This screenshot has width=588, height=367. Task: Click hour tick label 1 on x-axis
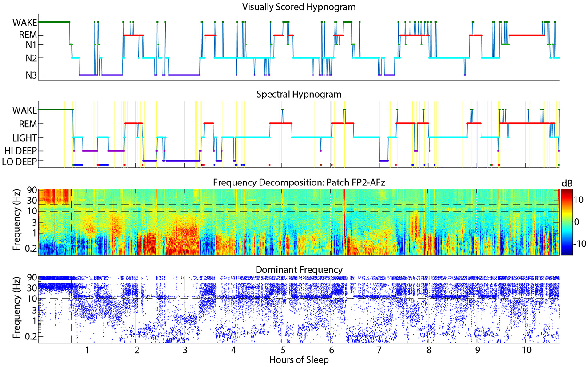click(x=87, y=350)
